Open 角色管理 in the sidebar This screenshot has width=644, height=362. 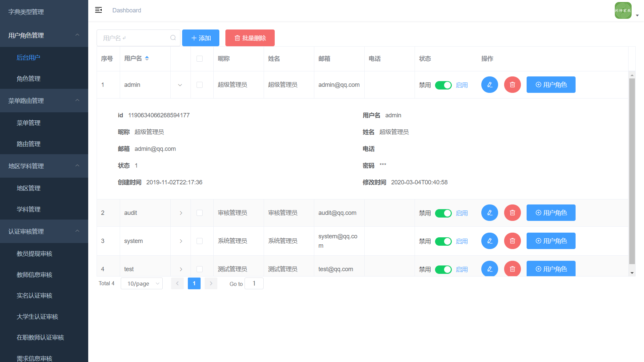(29, 78)
